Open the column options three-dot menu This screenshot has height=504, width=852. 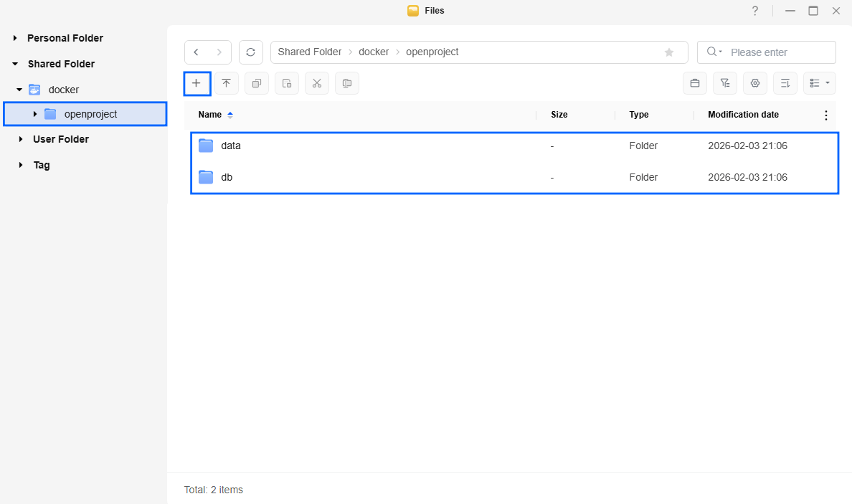(x=825, y=115)
